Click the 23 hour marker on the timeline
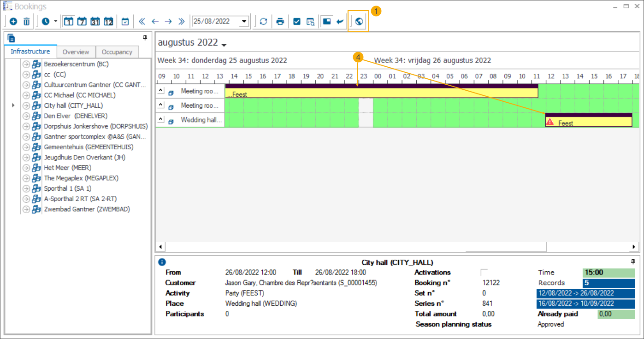Image resolution: width=644 pixels, height=339 pixels. point(363,76)
